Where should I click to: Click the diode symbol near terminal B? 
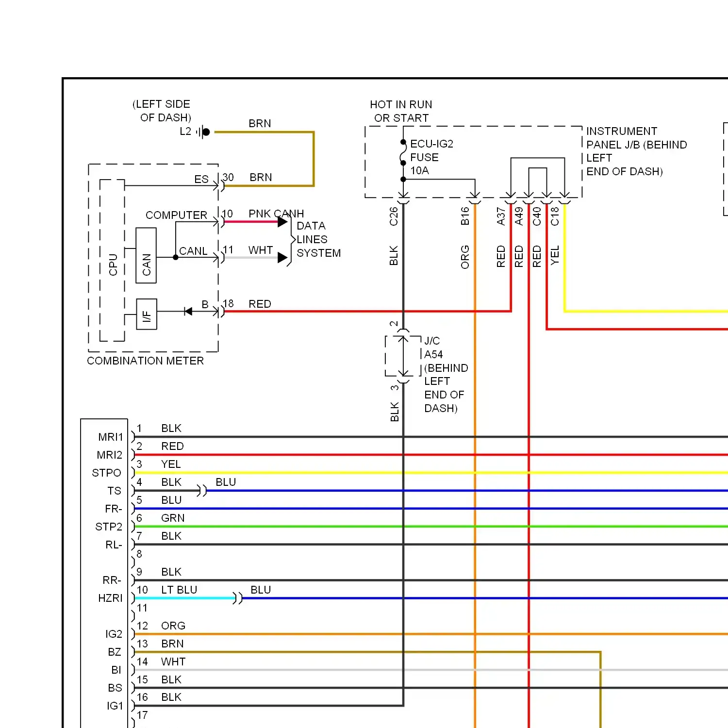click(x=188, y=311)
